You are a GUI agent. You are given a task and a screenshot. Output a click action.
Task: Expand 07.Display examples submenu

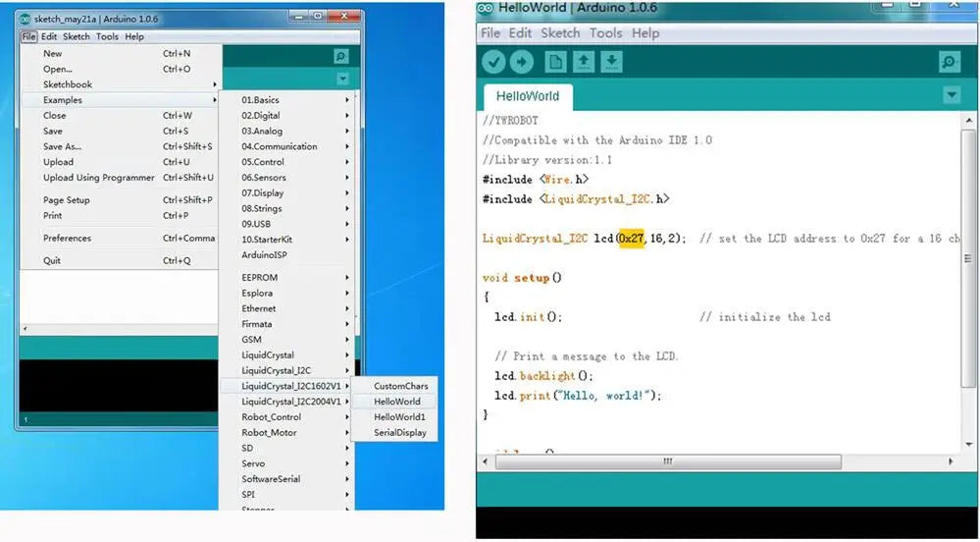click(286, 193)
